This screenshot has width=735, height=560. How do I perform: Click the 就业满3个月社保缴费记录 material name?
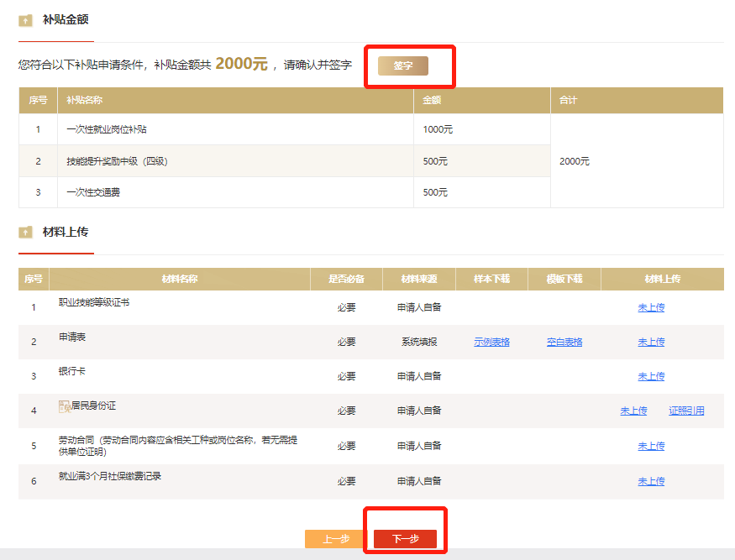(x=110, y=476)
